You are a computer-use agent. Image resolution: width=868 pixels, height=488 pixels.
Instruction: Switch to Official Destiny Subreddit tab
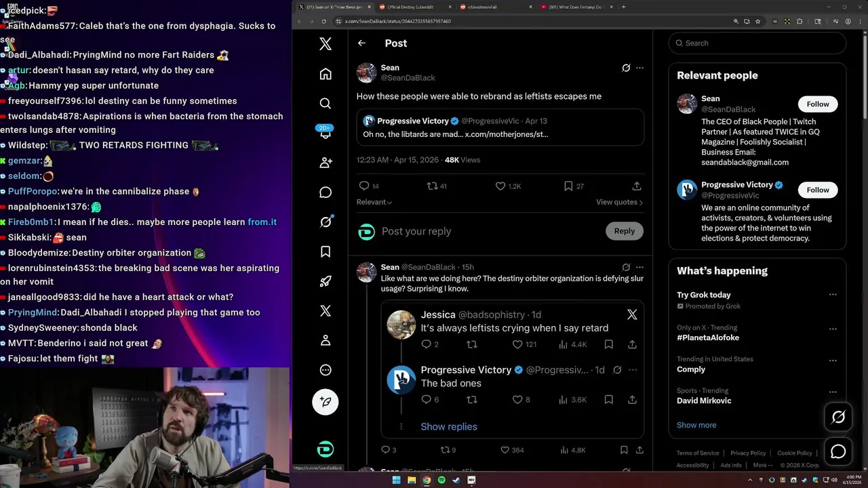pyautogui.click(x=416, y=7)
